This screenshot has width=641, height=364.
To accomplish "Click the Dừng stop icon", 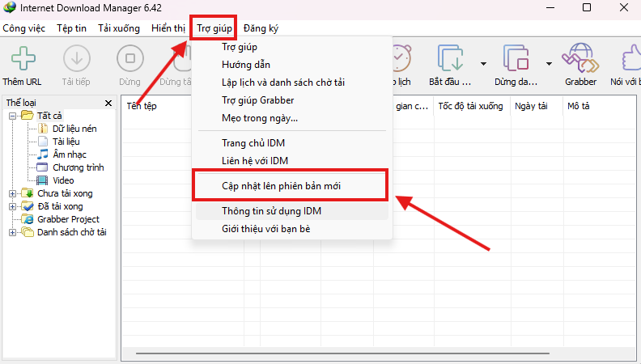I will [130, 58].
